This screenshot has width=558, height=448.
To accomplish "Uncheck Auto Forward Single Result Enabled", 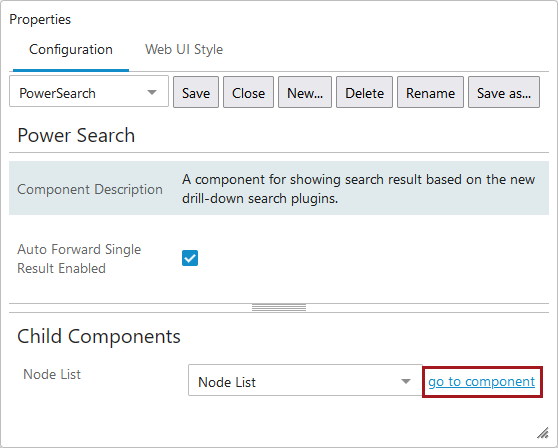I will tap(190, 258).
